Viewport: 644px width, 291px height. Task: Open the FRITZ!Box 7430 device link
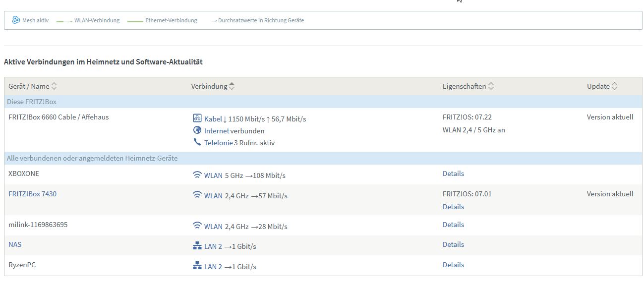point(33,194)
